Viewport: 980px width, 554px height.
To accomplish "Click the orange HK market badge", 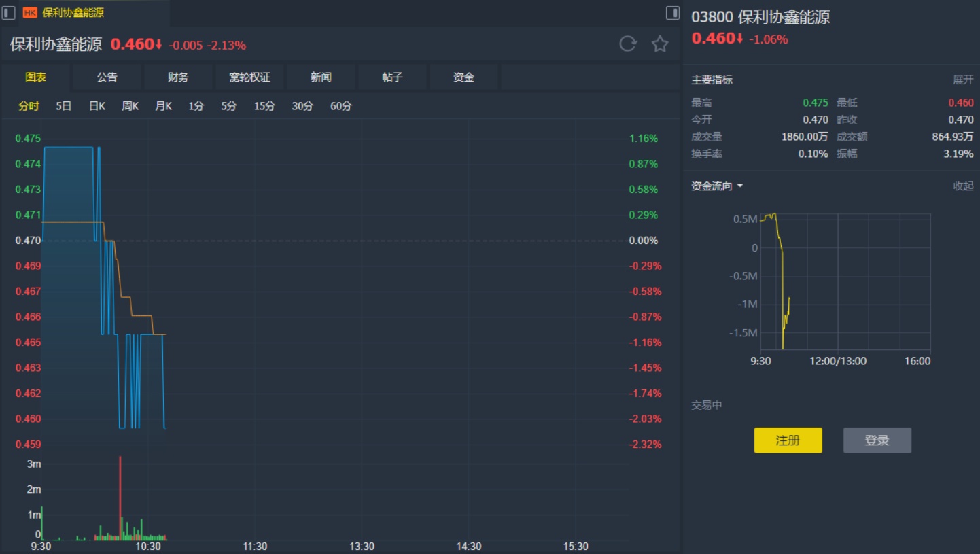I will tap(30, 13).
